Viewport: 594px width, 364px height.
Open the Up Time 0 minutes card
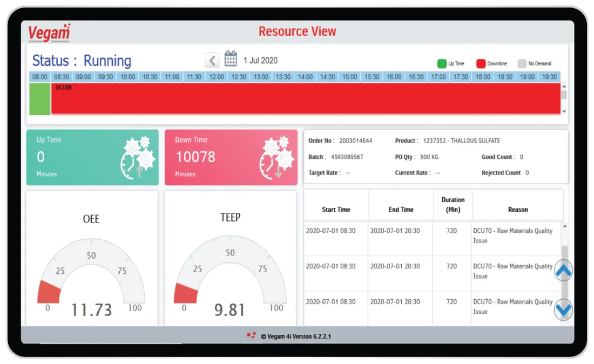(92, 158)
